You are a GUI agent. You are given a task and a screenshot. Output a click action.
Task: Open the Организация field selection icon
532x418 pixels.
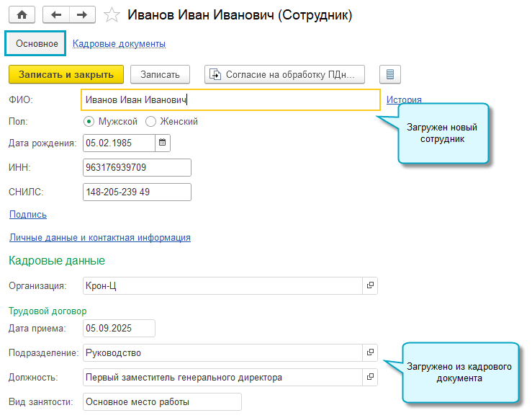(x=370, y=286)
